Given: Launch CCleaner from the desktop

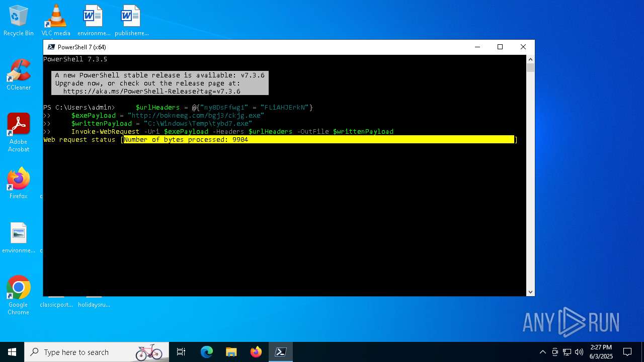Looking at the screenshot, I should [19, 75].
